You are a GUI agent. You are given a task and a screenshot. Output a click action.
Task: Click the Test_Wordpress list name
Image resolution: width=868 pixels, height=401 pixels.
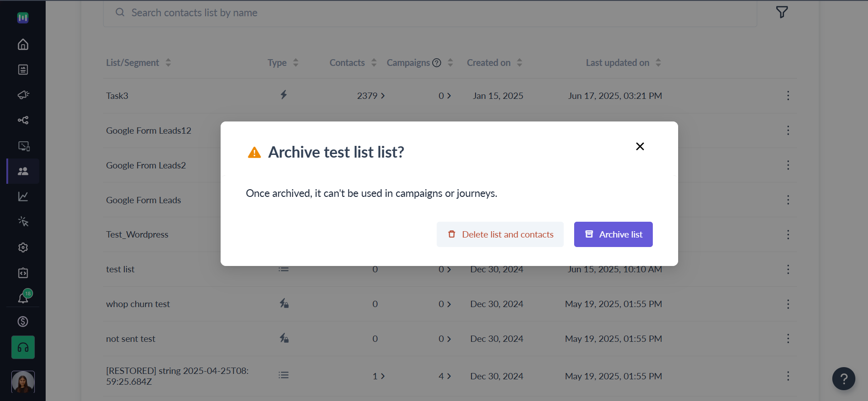point(137,235)
